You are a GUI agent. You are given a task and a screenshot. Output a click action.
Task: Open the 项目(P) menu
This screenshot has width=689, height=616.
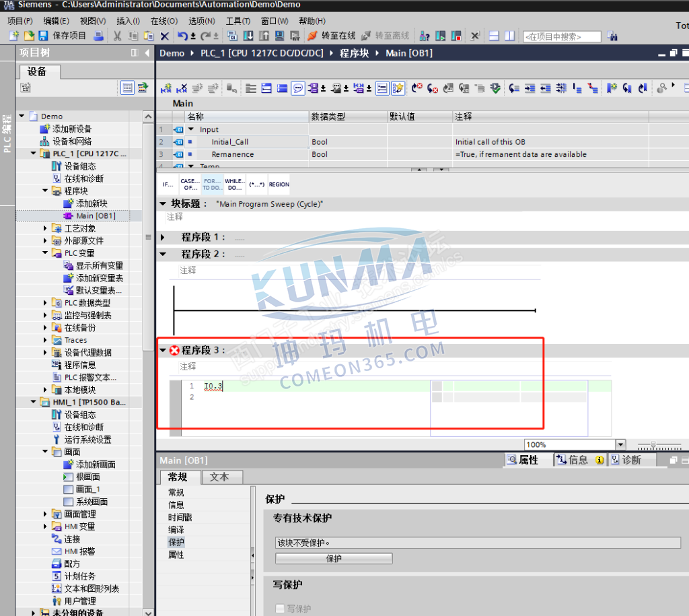(x=20, y=21)
